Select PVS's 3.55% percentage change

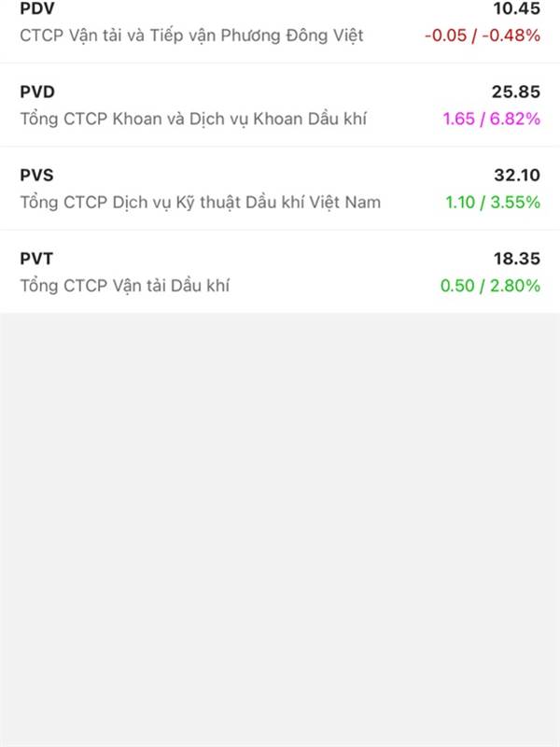(514, 202)
